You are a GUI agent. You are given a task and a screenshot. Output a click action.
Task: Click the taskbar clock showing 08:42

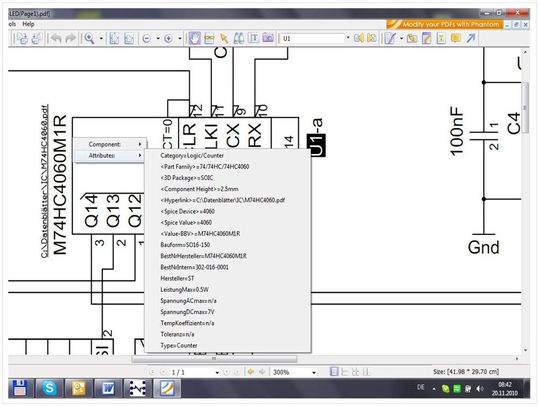click(505, 388)
